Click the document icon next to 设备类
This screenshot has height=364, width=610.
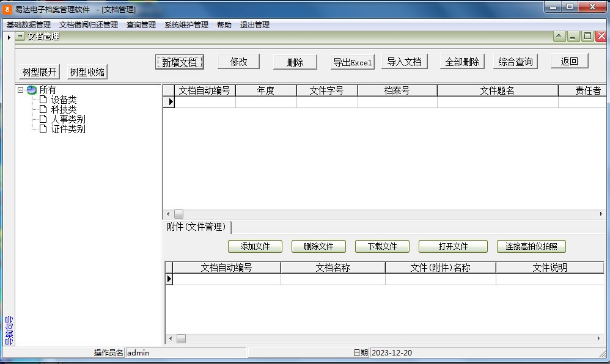pos(43,100)
